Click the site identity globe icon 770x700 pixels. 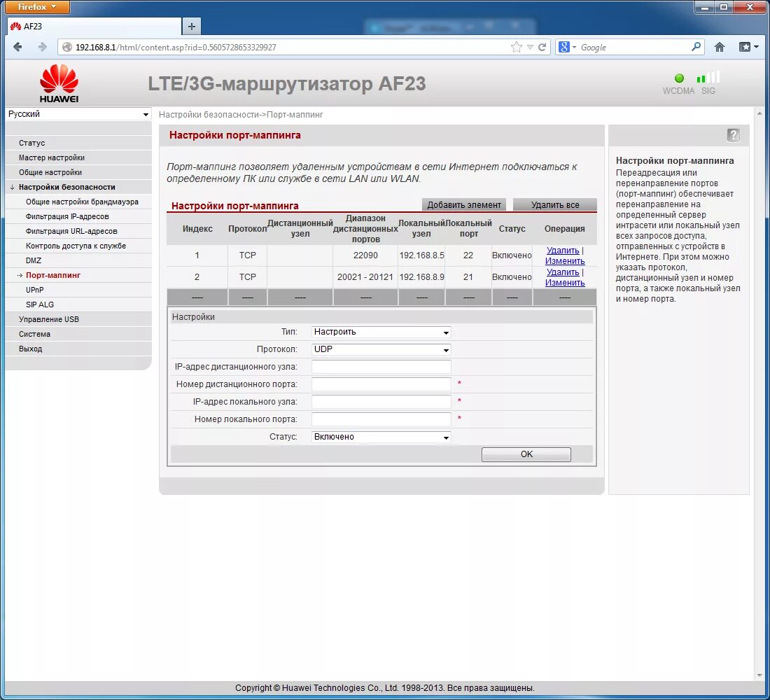coord(66,47)
